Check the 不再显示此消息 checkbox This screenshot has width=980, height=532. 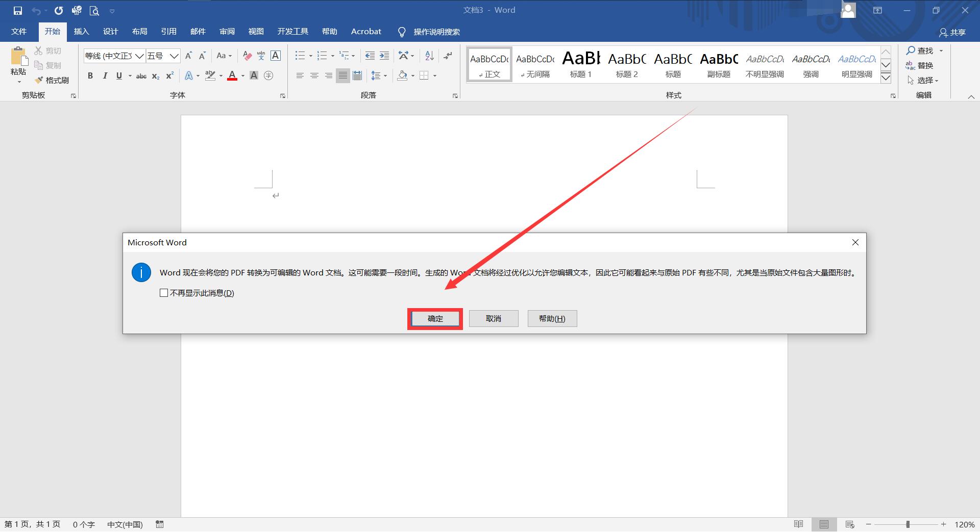click(163, 293)
